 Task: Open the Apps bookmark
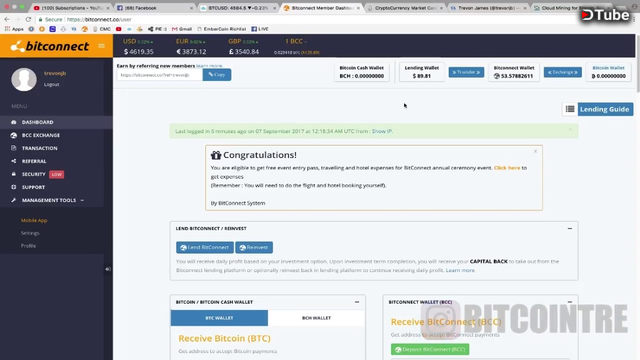coord(14,29)
